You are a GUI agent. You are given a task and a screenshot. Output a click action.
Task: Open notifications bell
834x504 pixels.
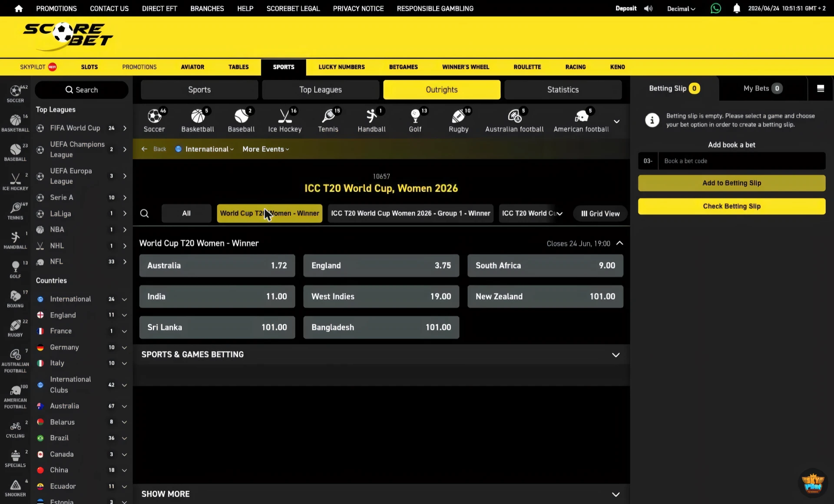pyautogui.click(x=737, y=9)
